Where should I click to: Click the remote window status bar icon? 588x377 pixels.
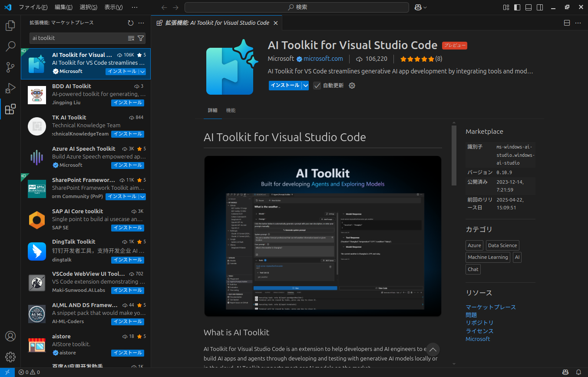[x=7, y=372]
